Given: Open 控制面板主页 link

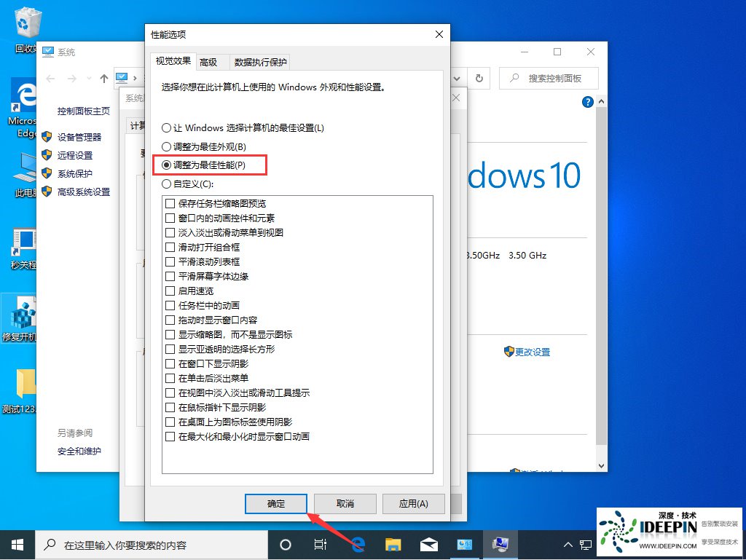Looking at the screenshot, I should pos(84,111).
